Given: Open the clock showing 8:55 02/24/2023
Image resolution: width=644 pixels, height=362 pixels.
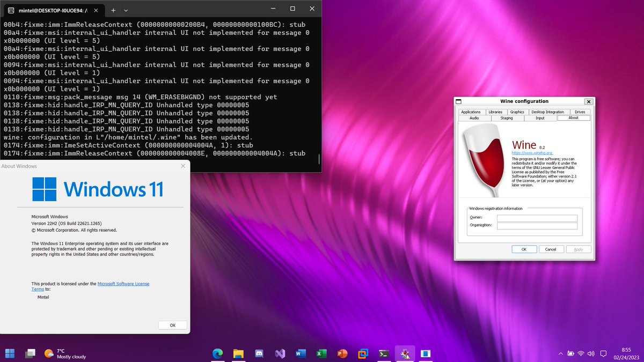Looking at the screenshot, I should (626, 353).
